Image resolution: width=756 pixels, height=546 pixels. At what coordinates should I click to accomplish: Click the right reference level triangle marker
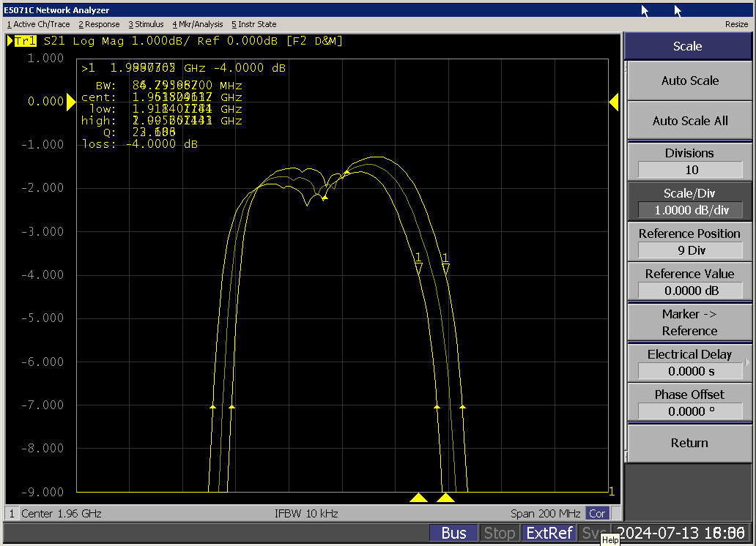click(x=614, y=103)
